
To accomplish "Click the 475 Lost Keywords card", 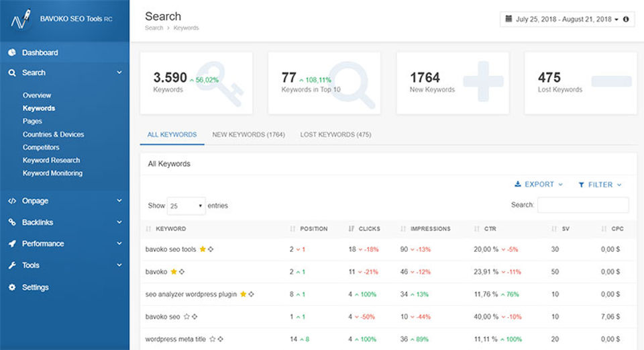I will click(581, 83).
